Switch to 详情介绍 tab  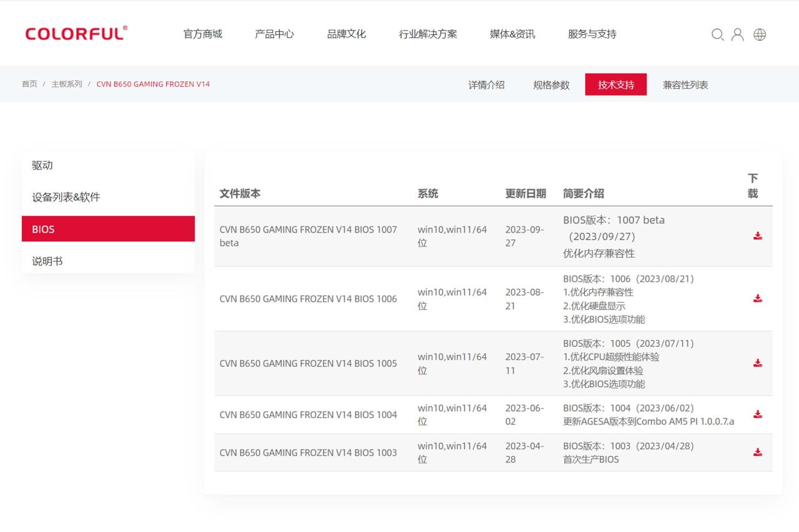487,85
